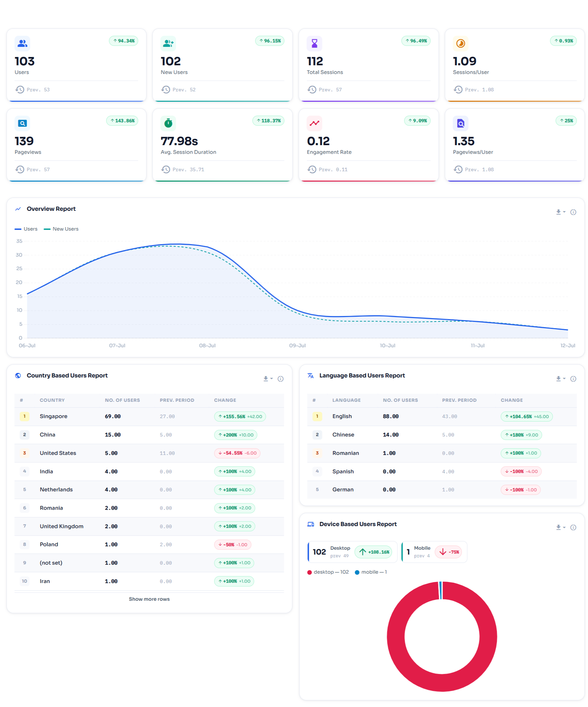Image resolution: width=588 pixels, height=707 pixels.
Task: Select the United Kingdom row
Action: point(149,526)
